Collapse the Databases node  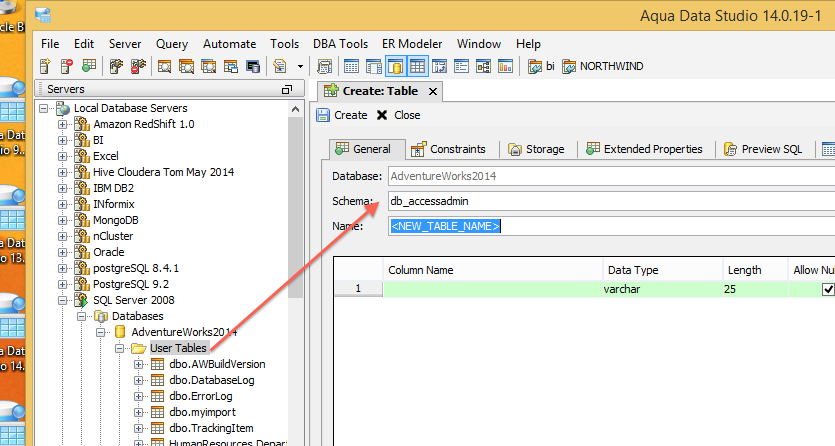click(81, 316)
